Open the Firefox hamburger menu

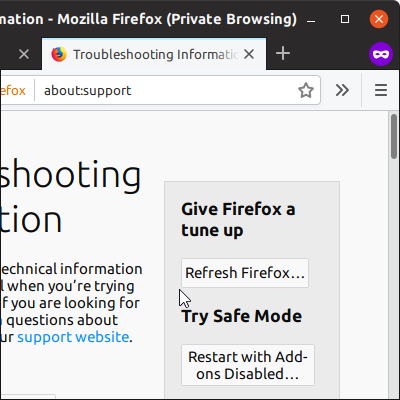381,90
